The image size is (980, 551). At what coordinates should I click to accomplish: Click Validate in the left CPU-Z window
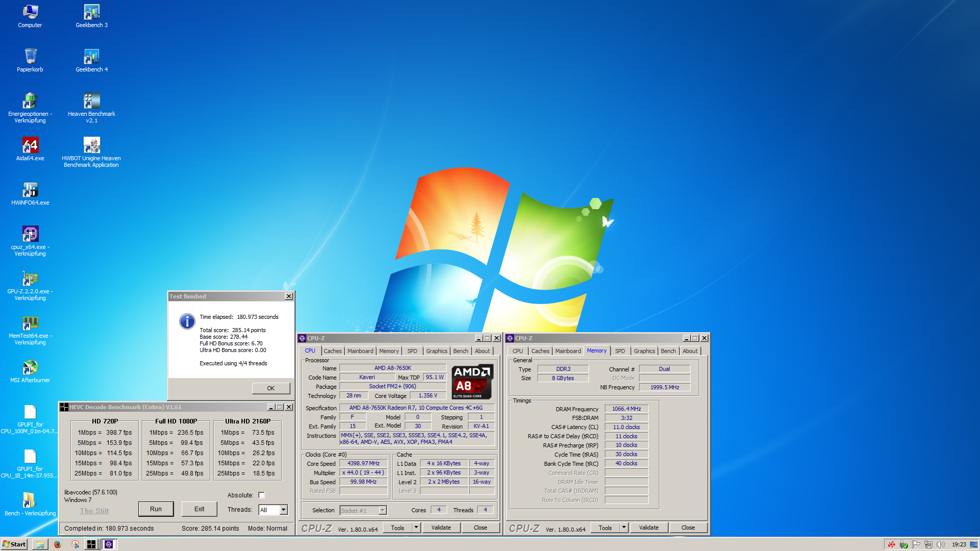tap(441, 528)
